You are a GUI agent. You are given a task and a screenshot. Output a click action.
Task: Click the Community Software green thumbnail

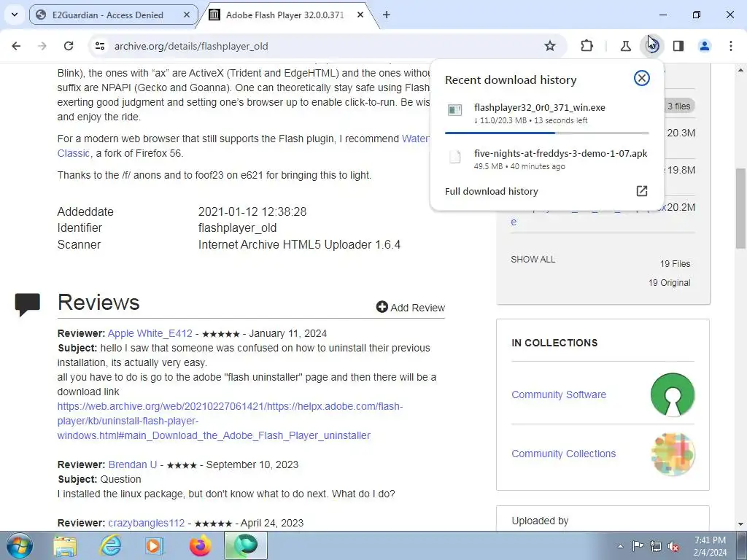coord(673,394)
